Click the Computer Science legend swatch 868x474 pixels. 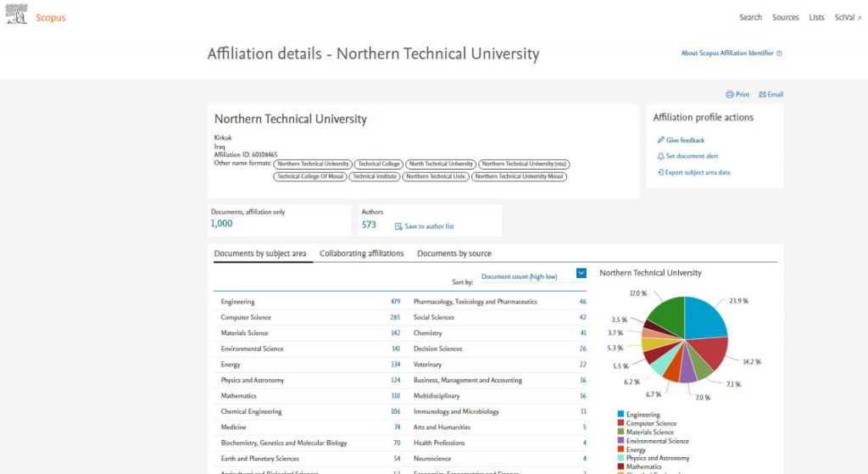point(620,423)
